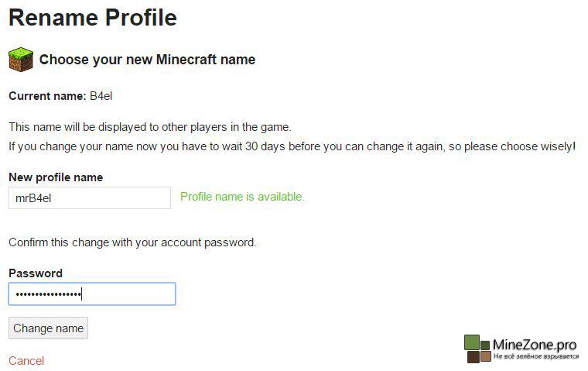Click the 30 days wait warning text

point(292,146)
